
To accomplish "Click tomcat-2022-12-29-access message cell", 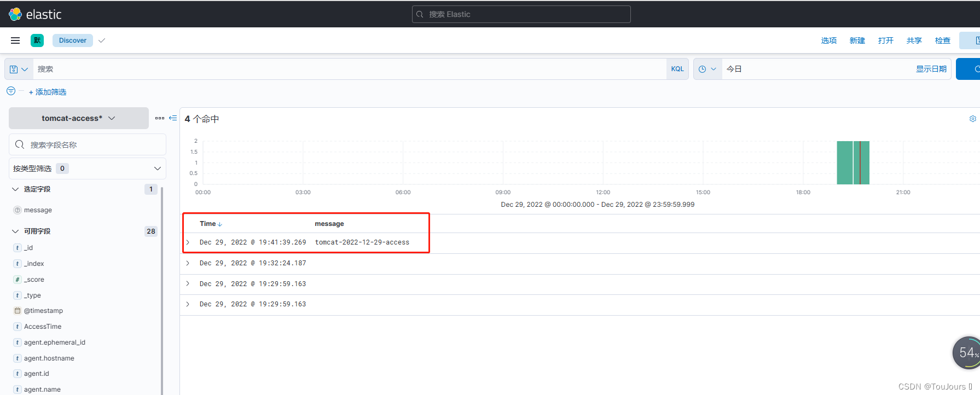I will pyautogui.click(x=362, y=242).
